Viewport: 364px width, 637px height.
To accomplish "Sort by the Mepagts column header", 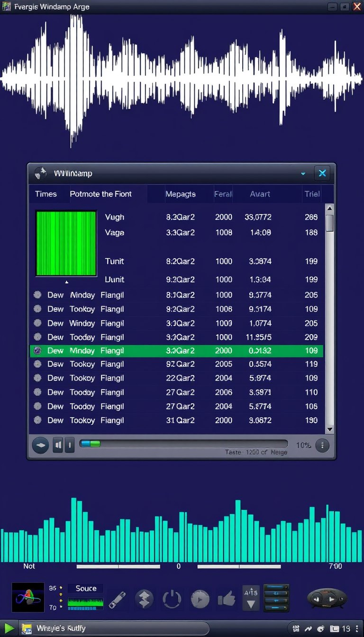I will (181, 194).
